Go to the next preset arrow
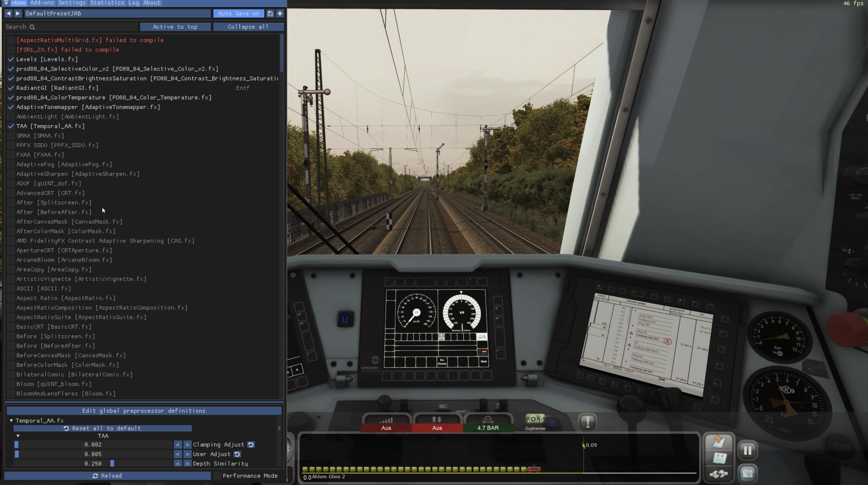The width and height of the screenshot is (868, 485). coord(18,14)
